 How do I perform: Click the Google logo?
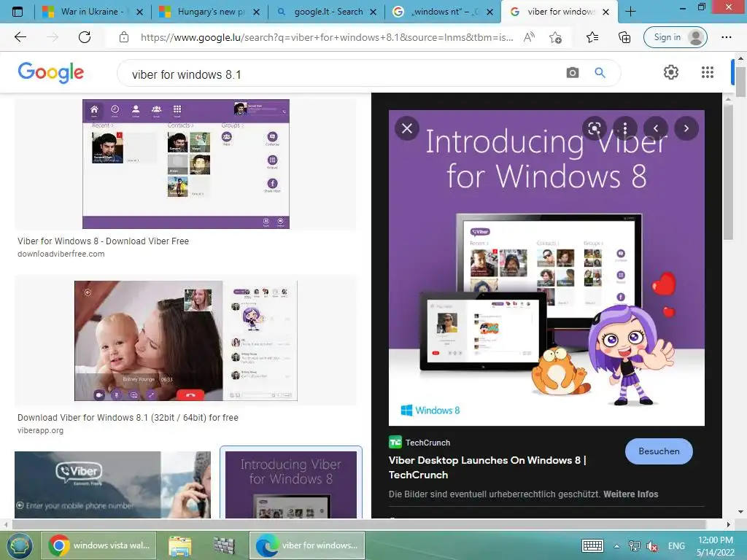[x=50, y=72]
